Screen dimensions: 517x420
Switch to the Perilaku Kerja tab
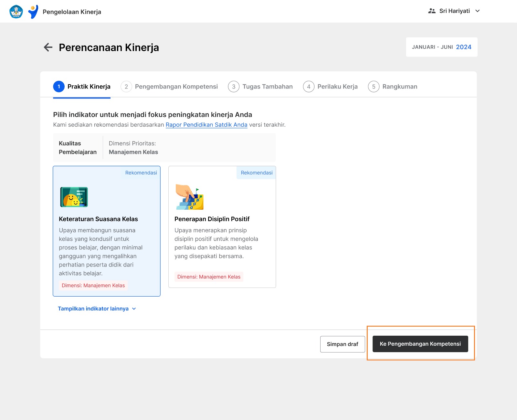(x=330, y=87)
